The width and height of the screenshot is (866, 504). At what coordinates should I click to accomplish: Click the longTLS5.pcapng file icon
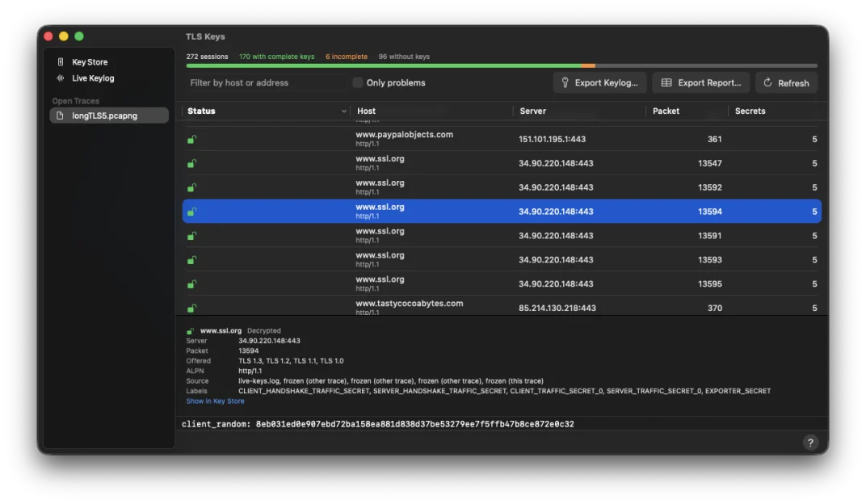tap(61, 115)
